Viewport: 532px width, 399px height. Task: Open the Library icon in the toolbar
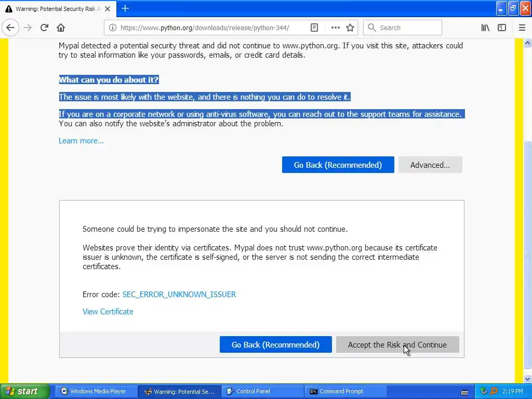485,28
